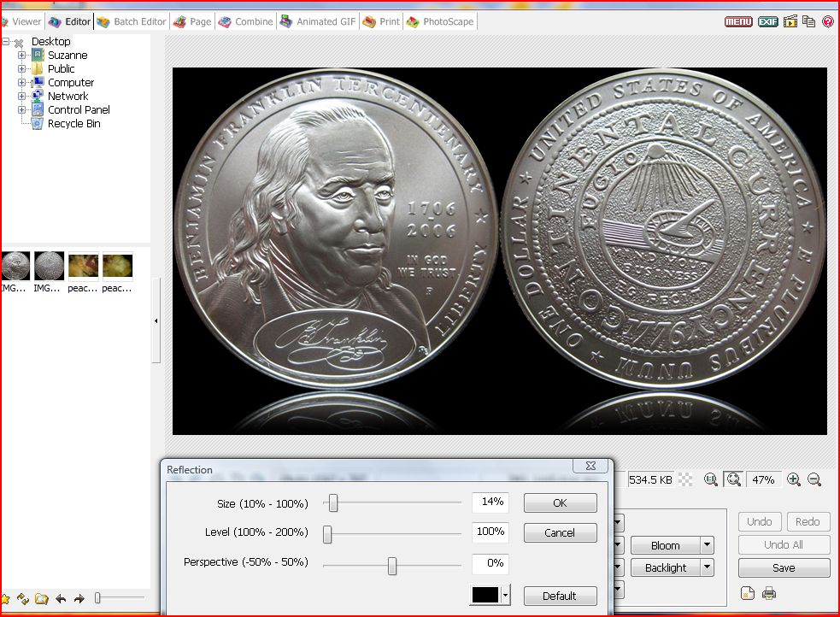This screenshot has height=617, width=840.
Task: Open the EXIF information icon
Action: coord(767,21)
